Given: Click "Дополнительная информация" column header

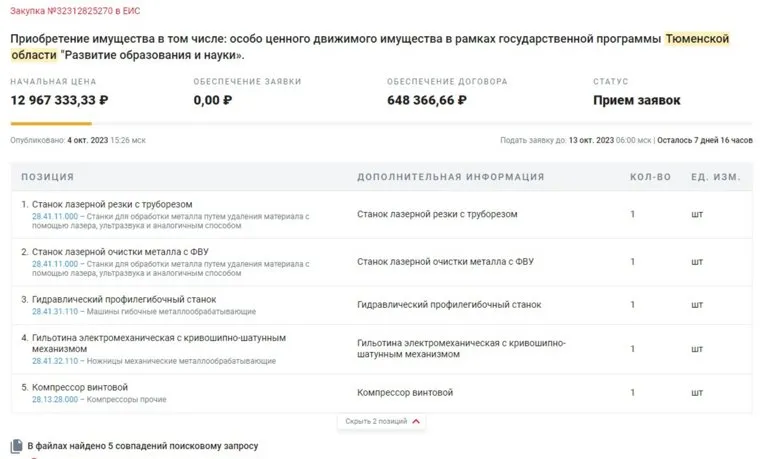Looking at the screenshot, I should pyautogui.click(x=450, y=177).
